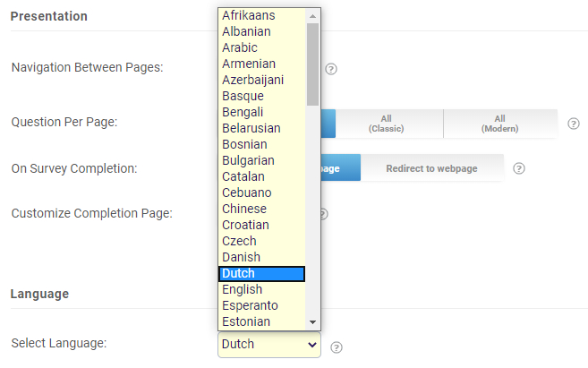Click help icon for Question Per Page

coord(574,124)
